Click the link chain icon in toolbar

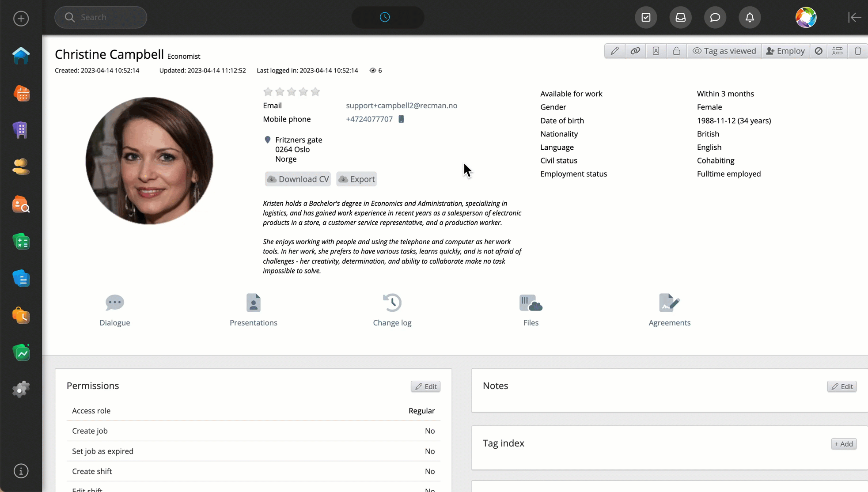[x=635, y=51]
